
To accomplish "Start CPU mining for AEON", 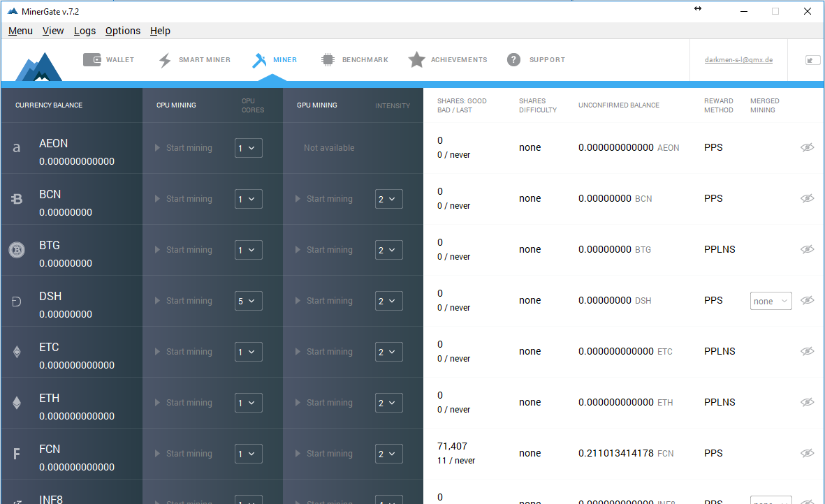I will click(184, 148).
